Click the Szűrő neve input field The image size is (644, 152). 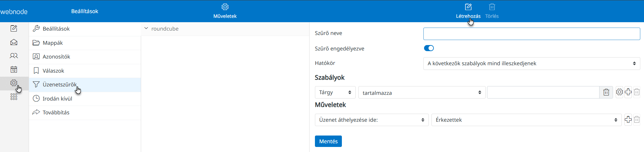coord(532,34)
